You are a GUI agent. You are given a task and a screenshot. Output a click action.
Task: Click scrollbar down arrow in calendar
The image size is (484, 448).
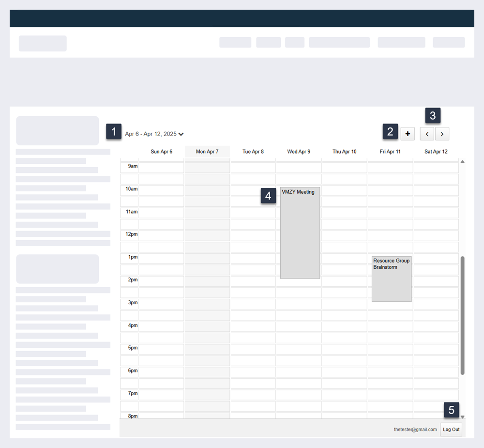pos(462,417)
